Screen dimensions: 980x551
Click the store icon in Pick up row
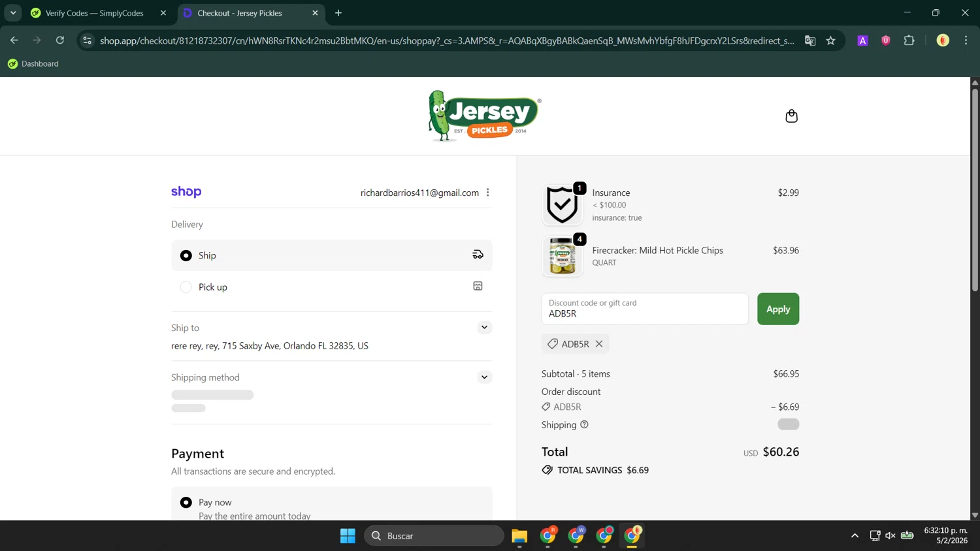(478, 286)
